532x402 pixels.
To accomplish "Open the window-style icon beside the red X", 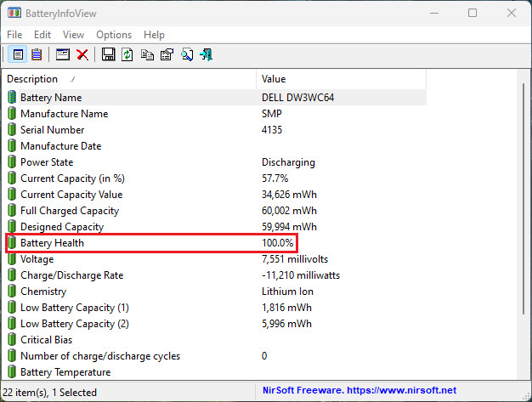I will pyautogui.click(x=63, y=54).
